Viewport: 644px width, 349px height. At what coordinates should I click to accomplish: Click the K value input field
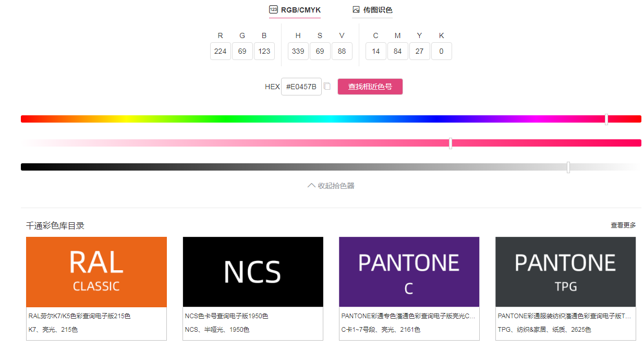click(441, 51)
